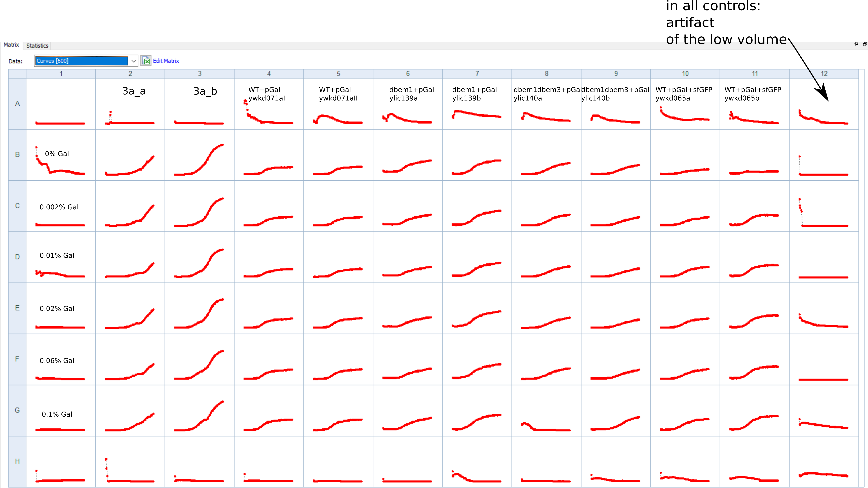Open well A6 curve dbem1+pGal ylic139a
Viewport: 868px width, 488px height.
click(408, 104)
